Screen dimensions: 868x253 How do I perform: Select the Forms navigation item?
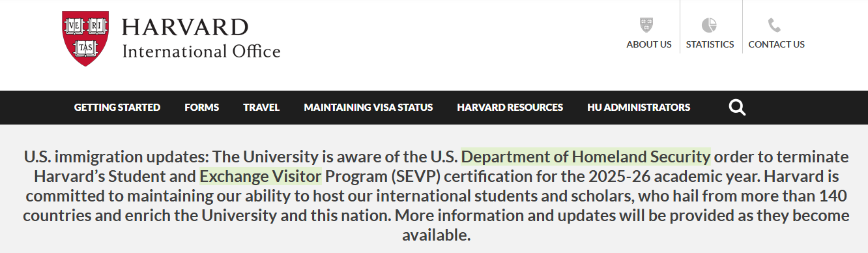(x=202, y=108)
